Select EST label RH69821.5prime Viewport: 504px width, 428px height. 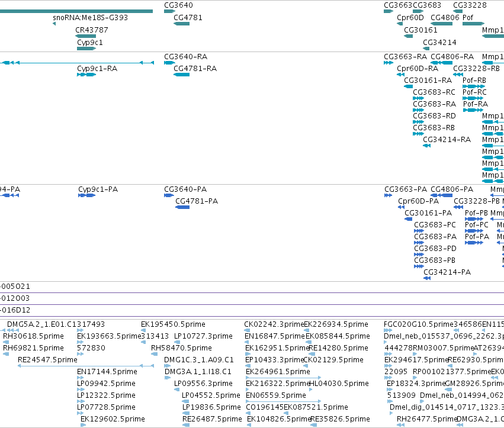[33, 348]
